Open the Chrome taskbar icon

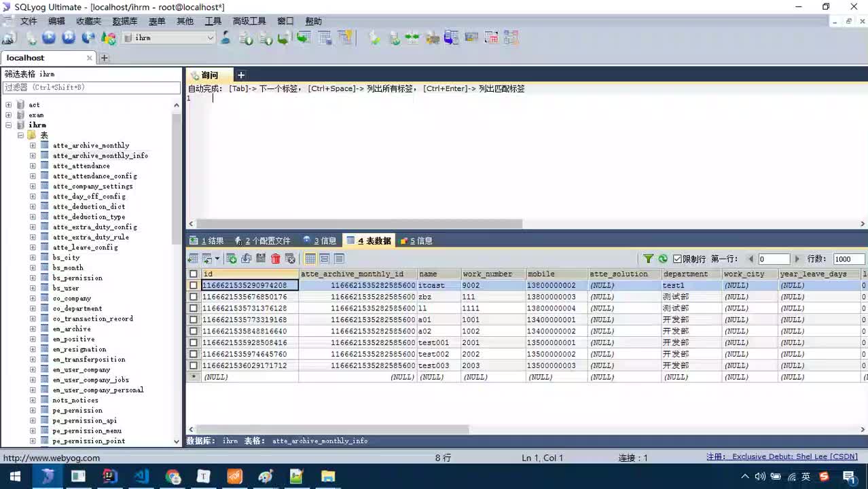pos(173,477)
